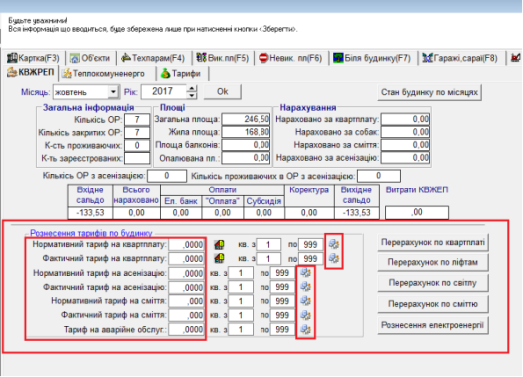Click the К-сть проживаючих field
Screen dimensions: 523x377
point(137,145)
